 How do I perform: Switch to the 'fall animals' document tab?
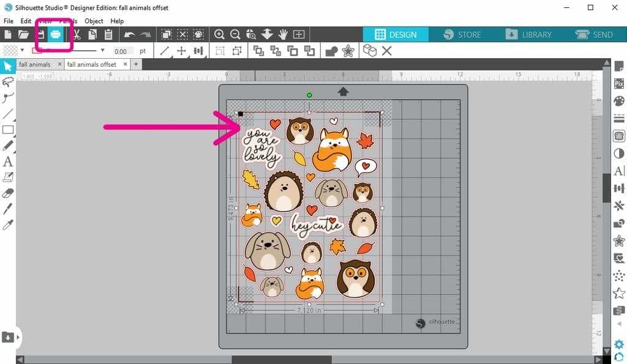click(35, 64)
